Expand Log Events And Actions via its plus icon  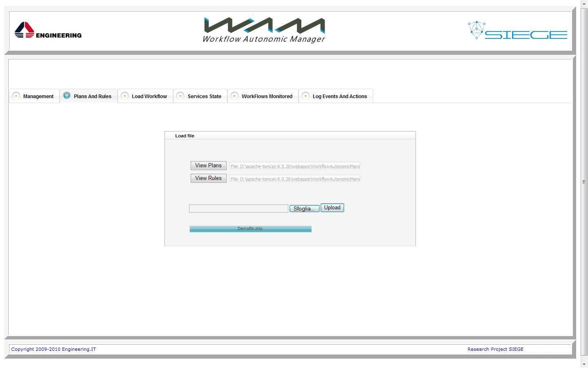[x=305, y=96]
